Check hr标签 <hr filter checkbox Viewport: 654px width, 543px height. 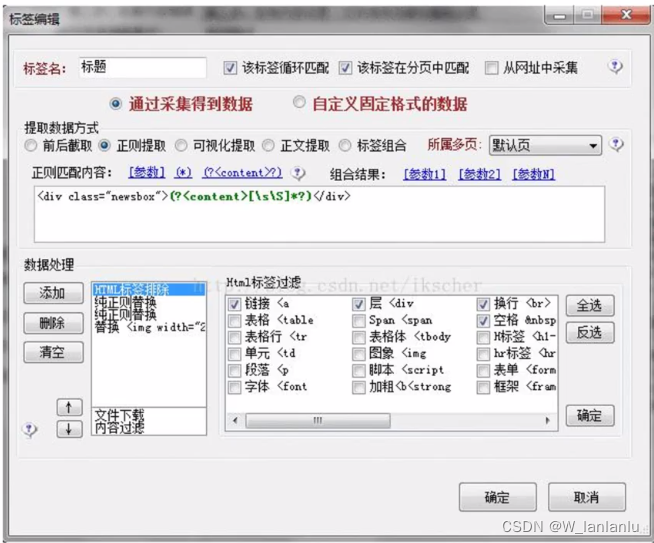click(483, 354)
